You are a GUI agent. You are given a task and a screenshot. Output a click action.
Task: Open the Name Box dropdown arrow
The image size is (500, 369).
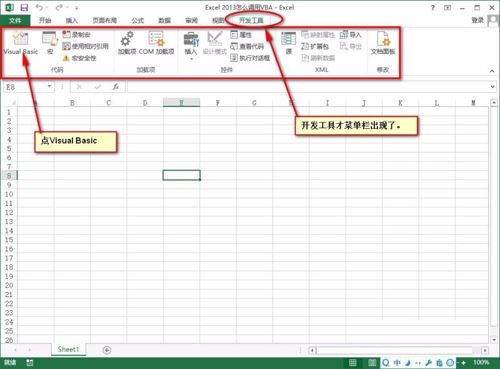pos(49,87)
